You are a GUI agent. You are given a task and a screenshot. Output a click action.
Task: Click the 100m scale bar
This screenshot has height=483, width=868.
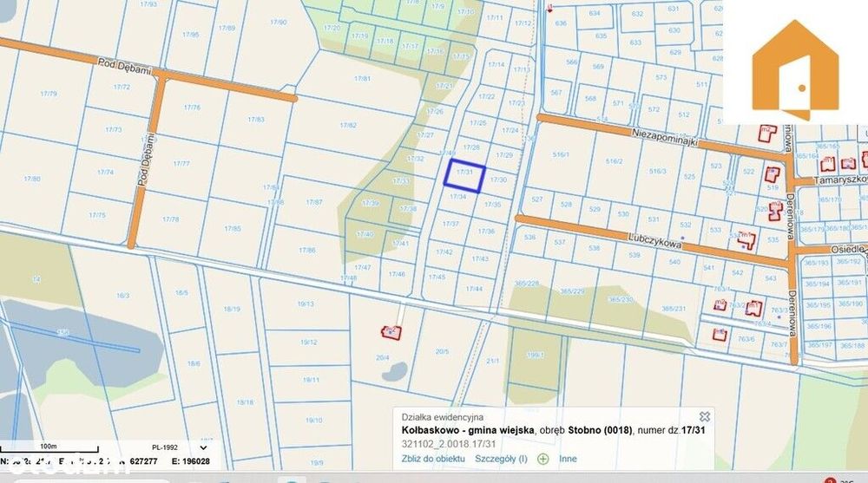(49, 448)
